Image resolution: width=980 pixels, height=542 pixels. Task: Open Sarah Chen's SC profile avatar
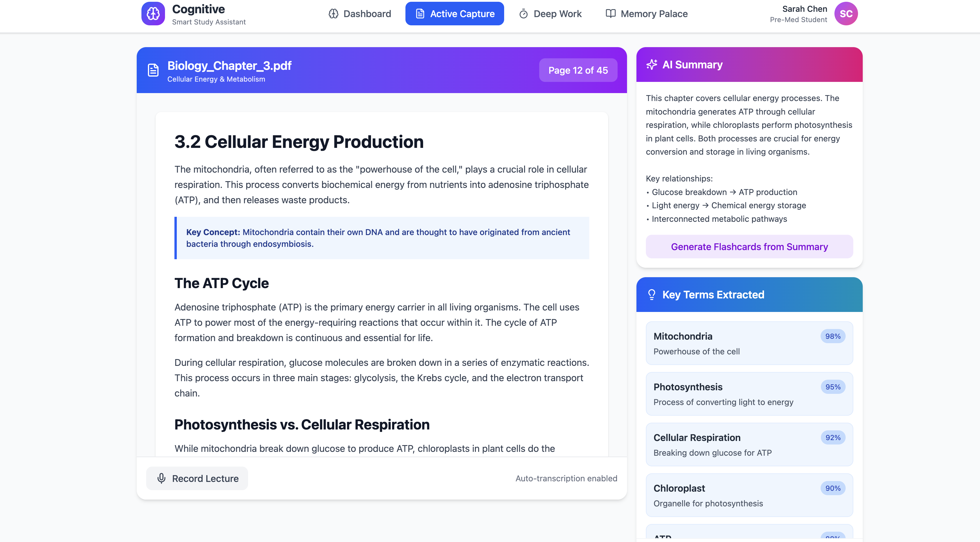coord(846,14)
